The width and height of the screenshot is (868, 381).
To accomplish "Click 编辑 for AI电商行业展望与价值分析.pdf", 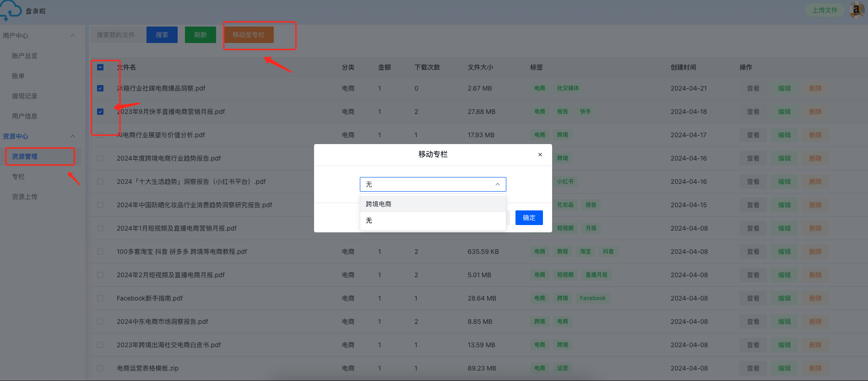I will (784, 135).
